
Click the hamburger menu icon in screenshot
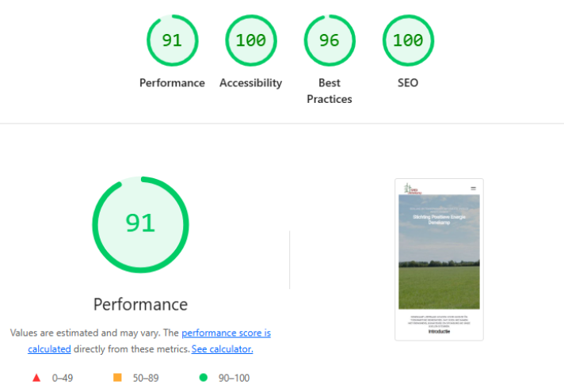473,188
